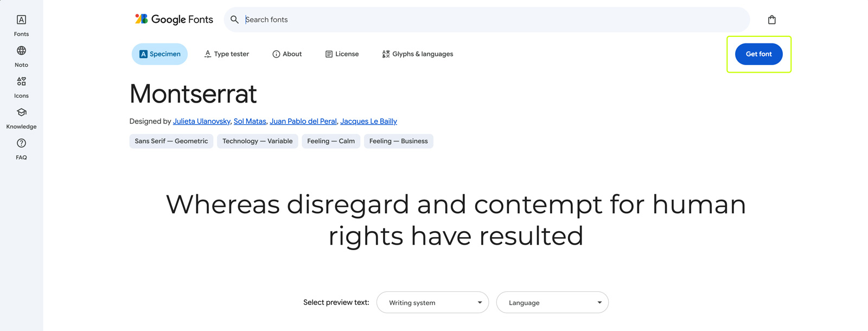This screenshot has width=868, height=331.
Task: Click the Get font button
Action: 758,54
